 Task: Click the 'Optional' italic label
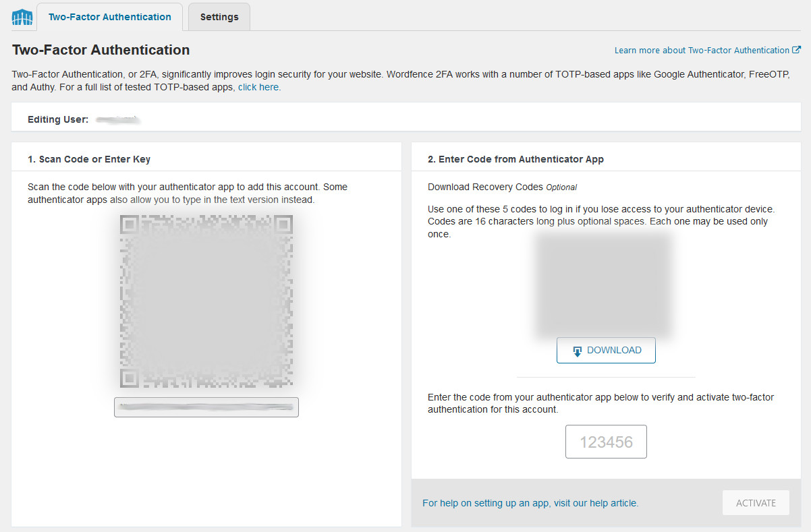coord(561,187)
